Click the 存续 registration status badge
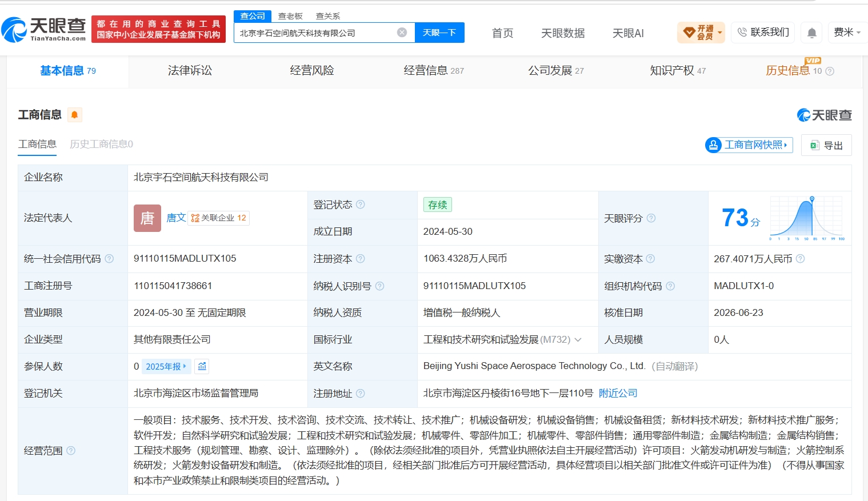 [438, 205]
